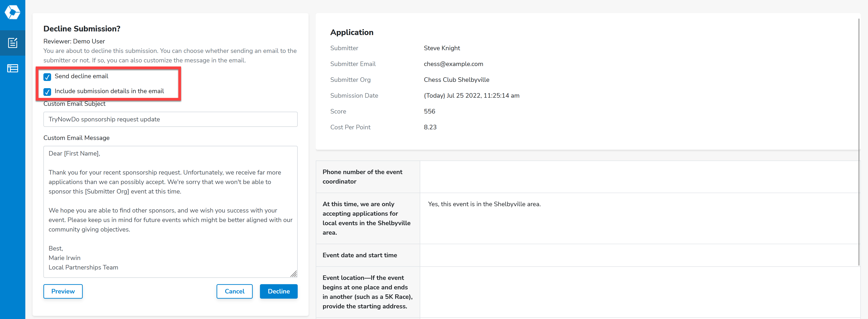Grab the textarea resize handle

pyautogui.click(x=294, y=274)
